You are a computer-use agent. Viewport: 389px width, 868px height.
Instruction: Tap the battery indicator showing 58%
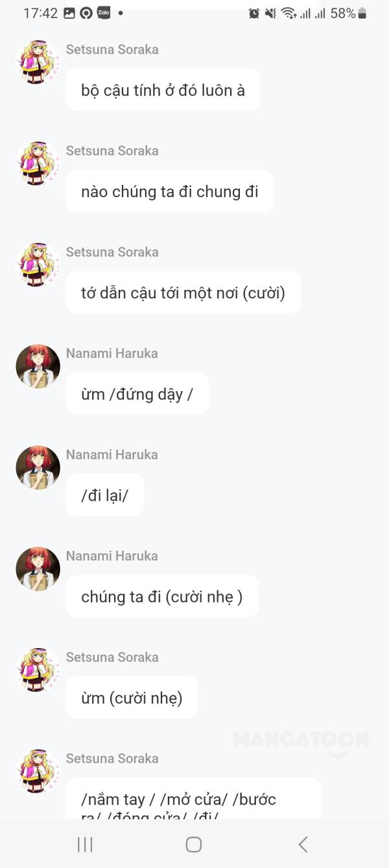tap(349, 13)
